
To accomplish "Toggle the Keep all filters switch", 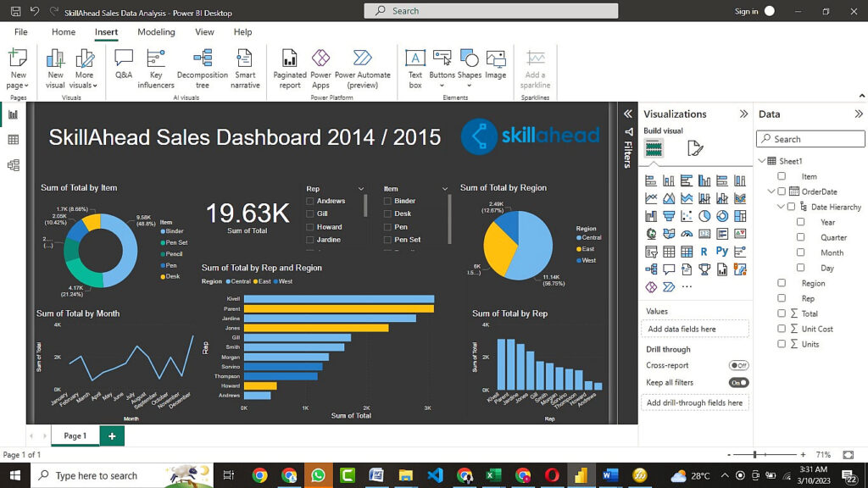I will 738,382.
